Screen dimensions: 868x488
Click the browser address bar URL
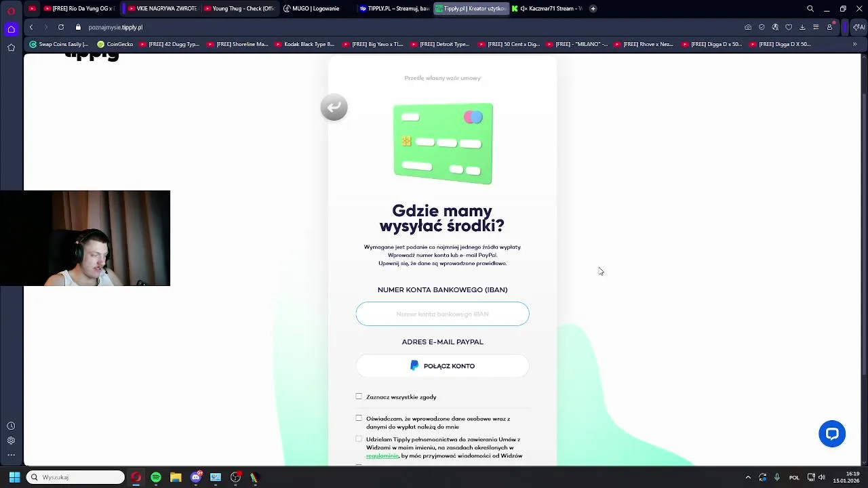point(115,27)
